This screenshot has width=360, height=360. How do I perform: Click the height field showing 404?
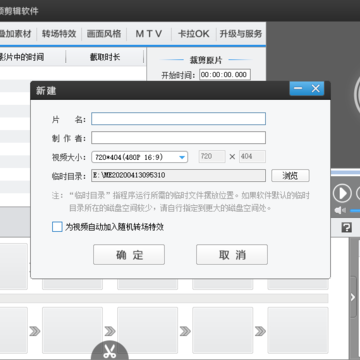click(252, 157)
